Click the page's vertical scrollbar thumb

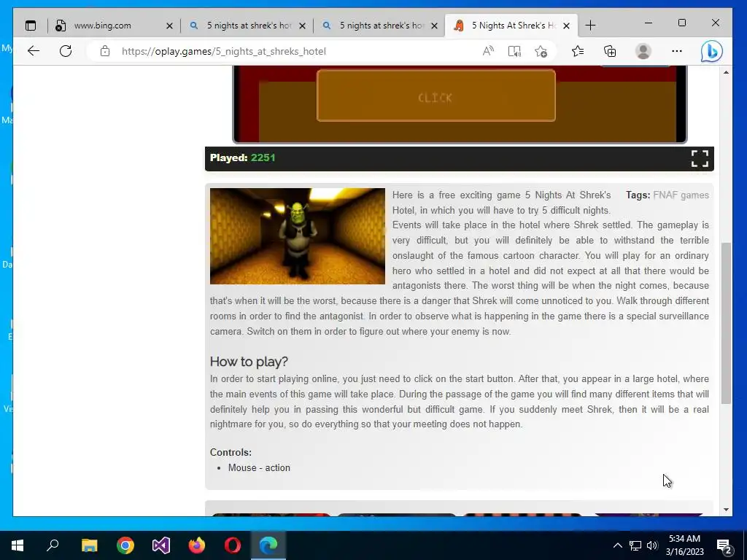726,323
